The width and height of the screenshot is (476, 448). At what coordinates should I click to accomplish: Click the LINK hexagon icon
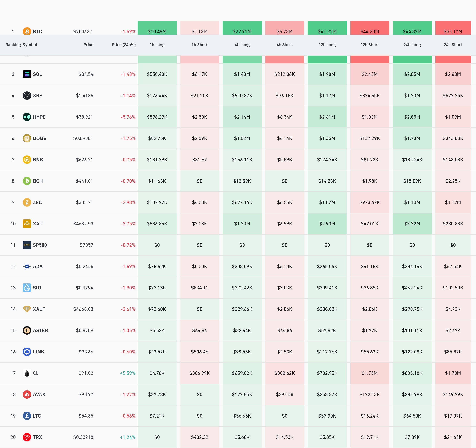click(27, 352)
